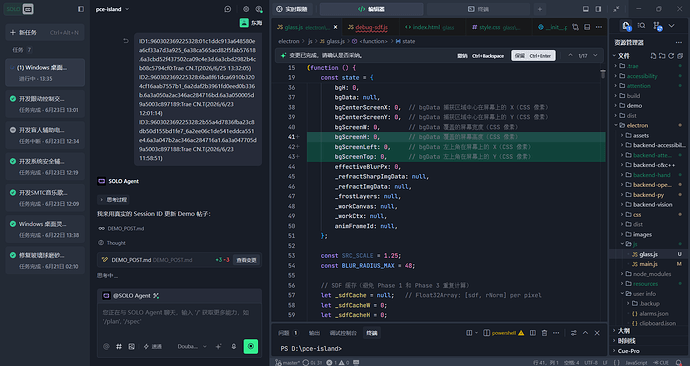Image resolution: width=690 pixels, height=366 pixels.
Task: Select the 调试控制台 panel tab
Action: click(343, 333)
